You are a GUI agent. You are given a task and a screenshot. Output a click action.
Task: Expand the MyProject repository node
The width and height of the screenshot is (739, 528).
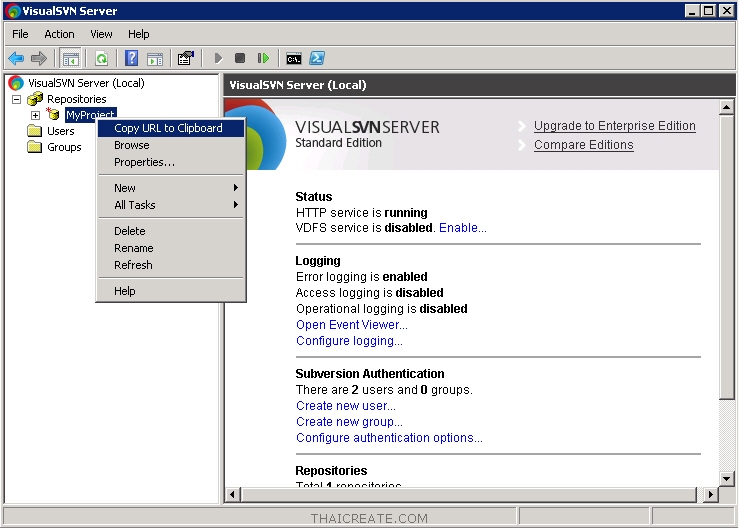(35, 115)
